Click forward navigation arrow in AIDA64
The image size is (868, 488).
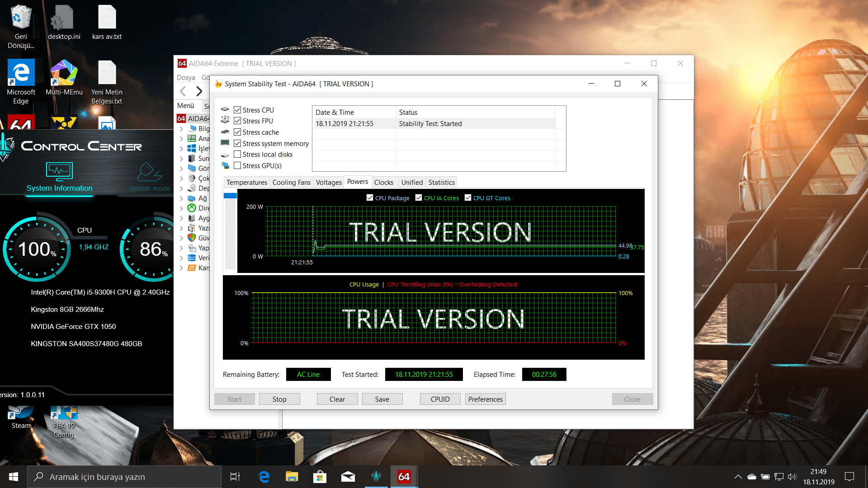[x=199, y=91]
